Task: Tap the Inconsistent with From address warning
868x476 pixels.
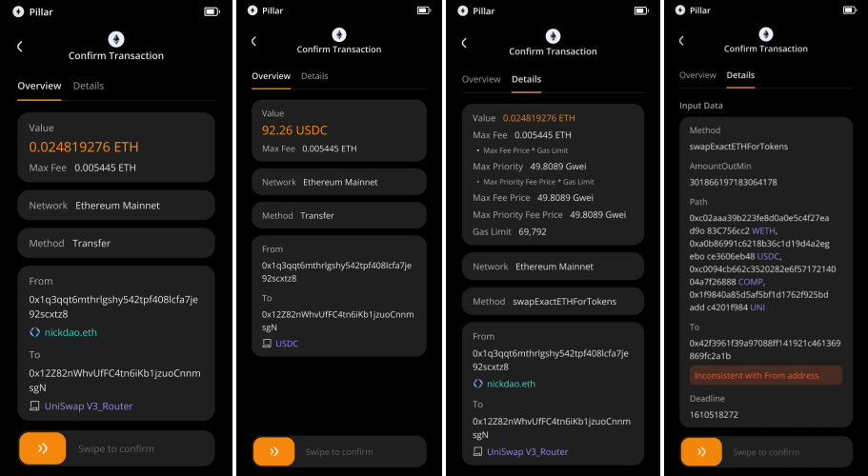Action: [x=766, y=376]
